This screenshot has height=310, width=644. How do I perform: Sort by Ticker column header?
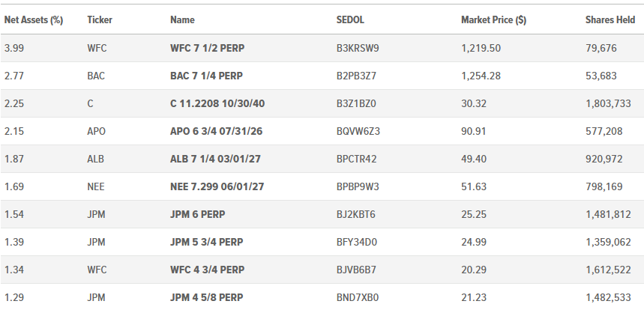[100, 20]
